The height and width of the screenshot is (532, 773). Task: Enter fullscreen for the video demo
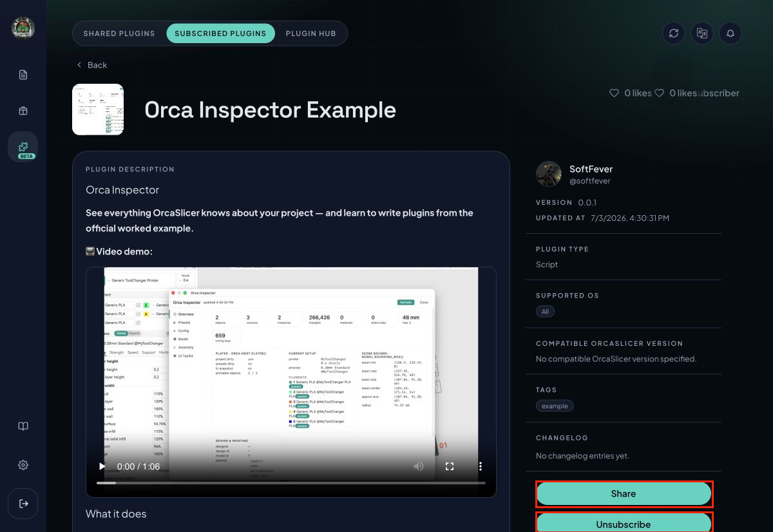click(450, 466)
